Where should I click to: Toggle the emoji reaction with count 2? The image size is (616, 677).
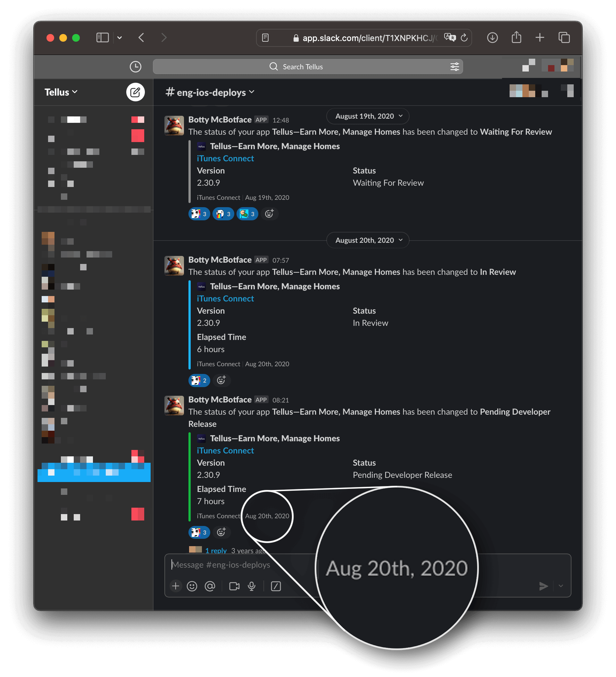199,380
